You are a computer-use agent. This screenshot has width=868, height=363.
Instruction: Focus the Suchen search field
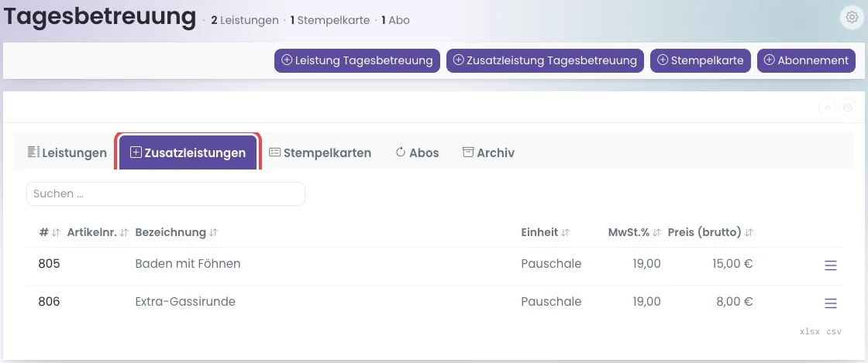[166, 194]
